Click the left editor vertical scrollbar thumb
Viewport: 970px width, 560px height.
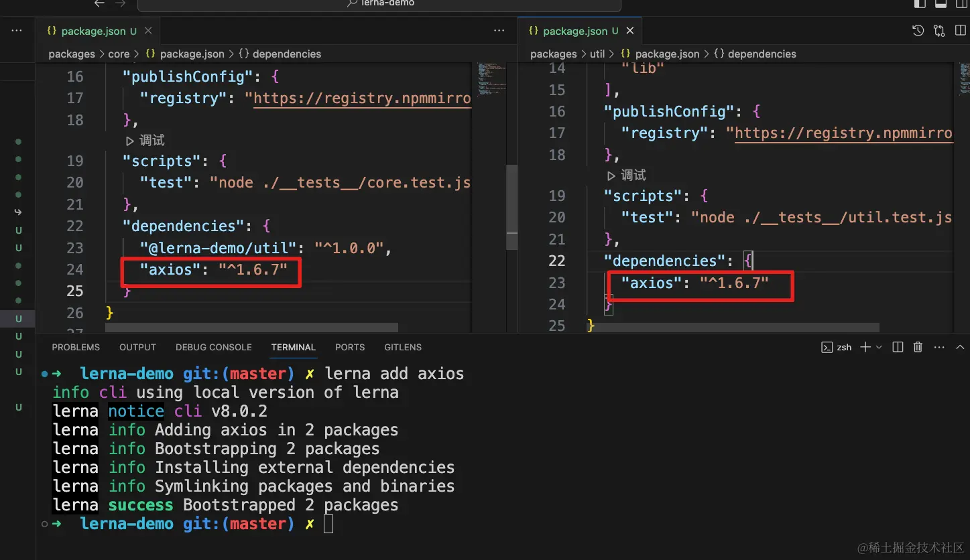click(511, 207)
